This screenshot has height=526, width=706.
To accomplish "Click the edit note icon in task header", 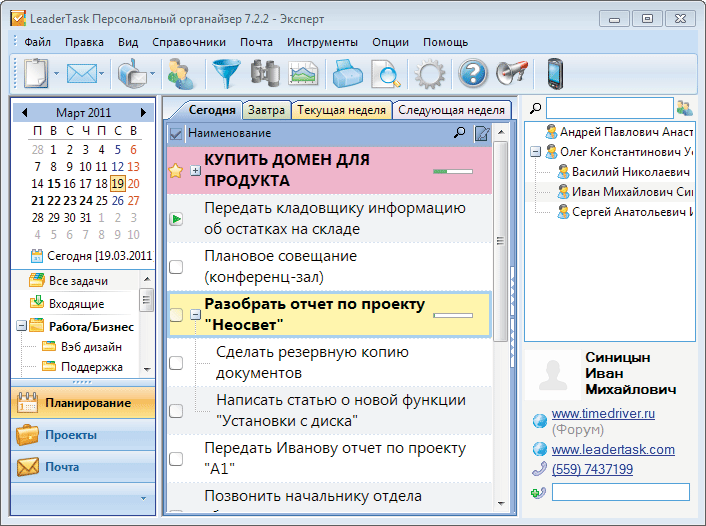I will tap(482, 134).
